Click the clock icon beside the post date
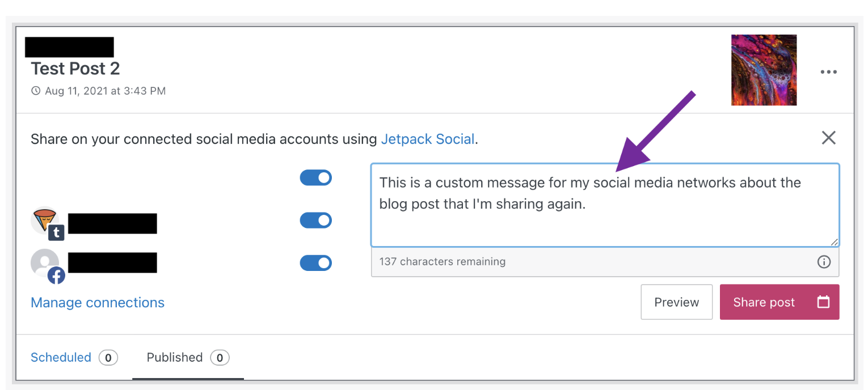Screen dimensions: 868x390 (x=36, y=91)
